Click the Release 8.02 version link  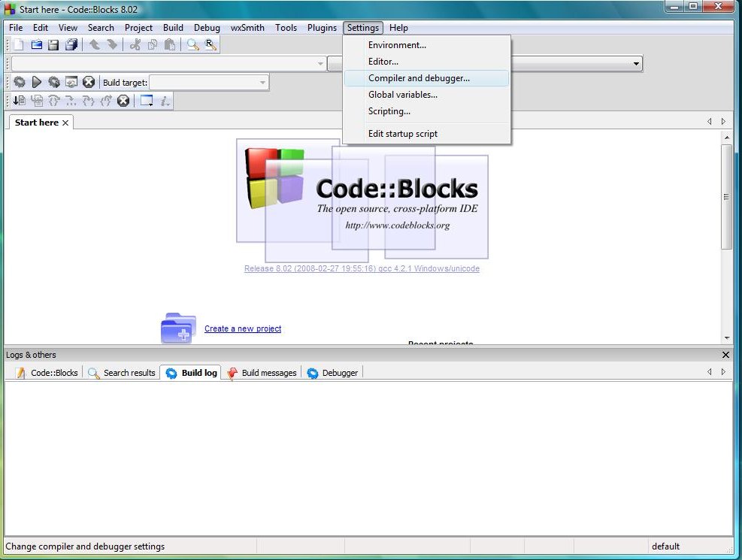362,268
